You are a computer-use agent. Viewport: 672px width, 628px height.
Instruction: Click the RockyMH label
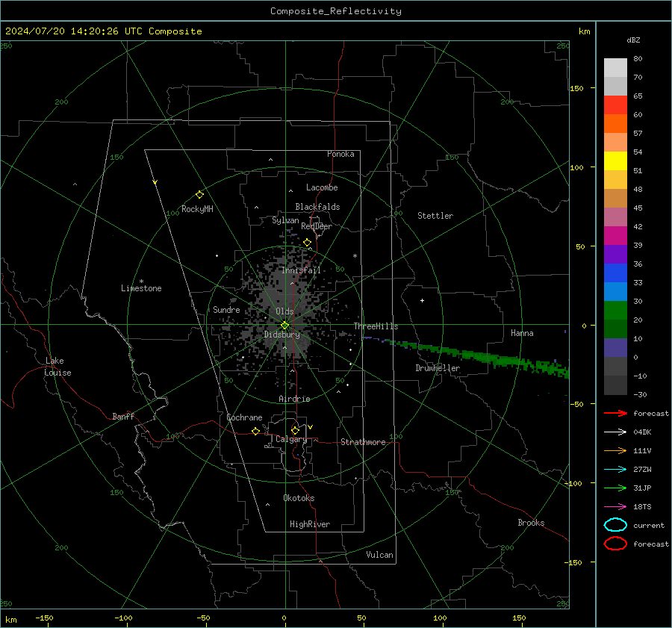click(197, 209)
